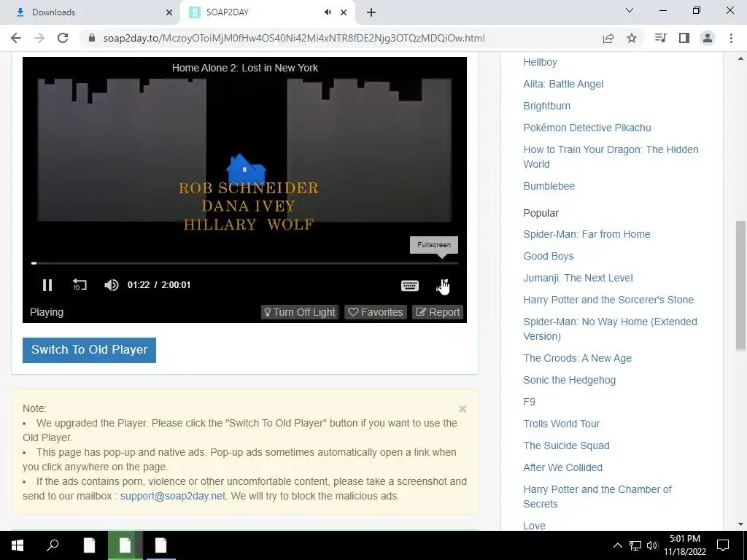The height and width of the screenshot is (560, 747).
Task: Open Windows taskbar search
Action: pos(53,545)
